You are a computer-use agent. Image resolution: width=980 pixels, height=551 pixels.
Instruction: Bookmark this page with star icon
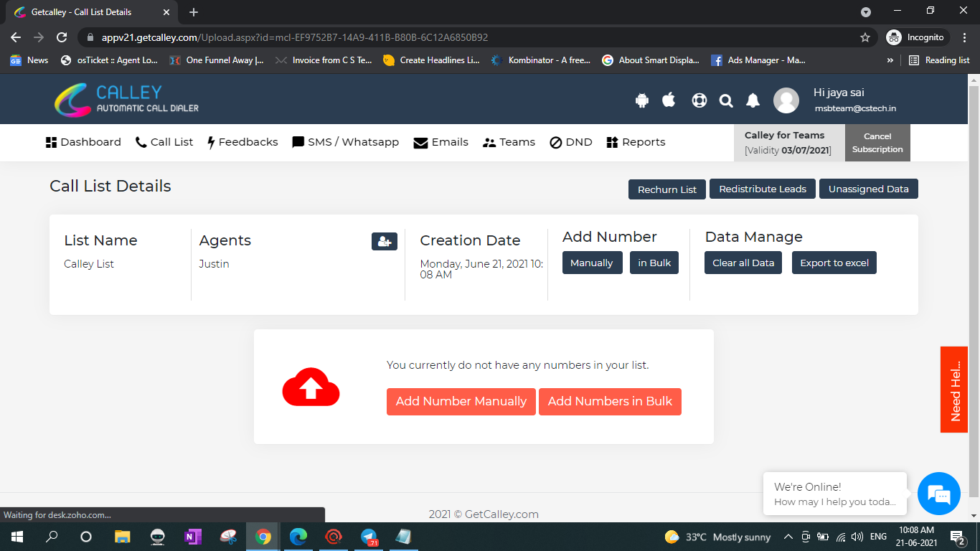tap(865, 37)
